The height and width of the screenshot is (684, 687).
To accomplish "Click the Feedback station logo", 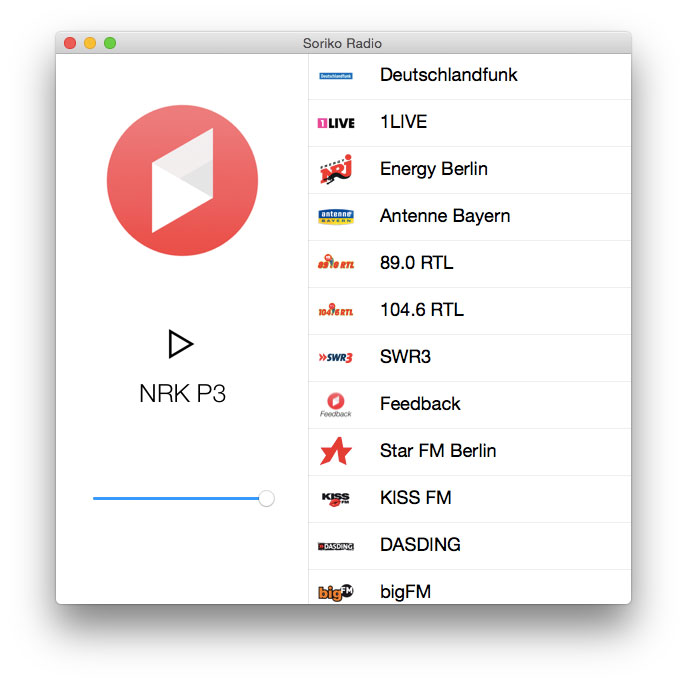I will 336,405.
